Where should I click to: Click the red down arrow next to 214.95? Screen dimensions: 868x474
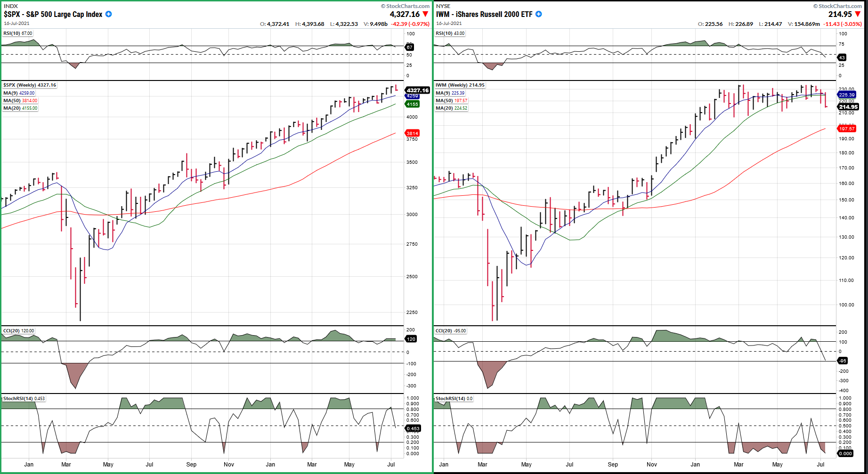(x=858, y=15)
